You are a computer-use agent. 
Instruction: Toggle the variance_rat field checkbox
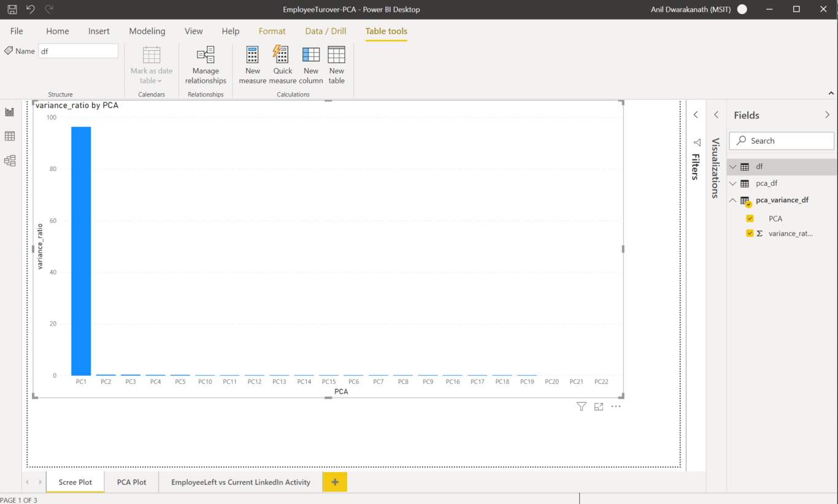(750, 233)
